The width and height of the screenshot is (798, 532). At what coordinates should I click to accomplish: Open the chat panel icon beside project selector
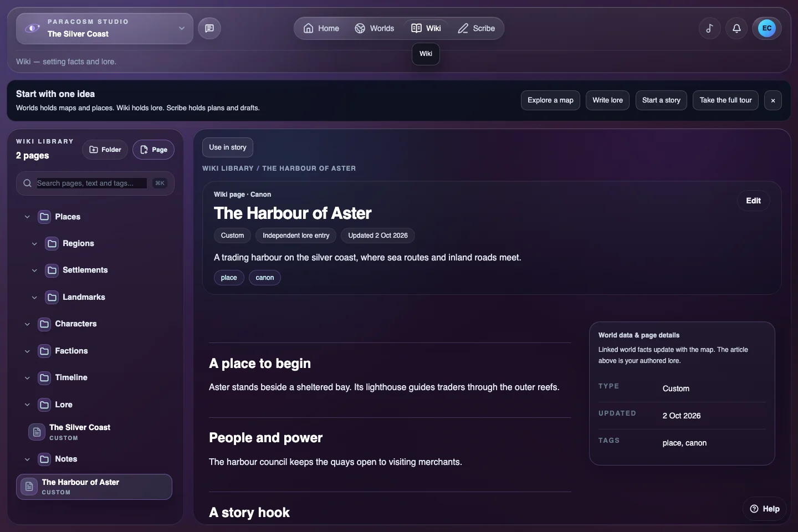(209, 28)
